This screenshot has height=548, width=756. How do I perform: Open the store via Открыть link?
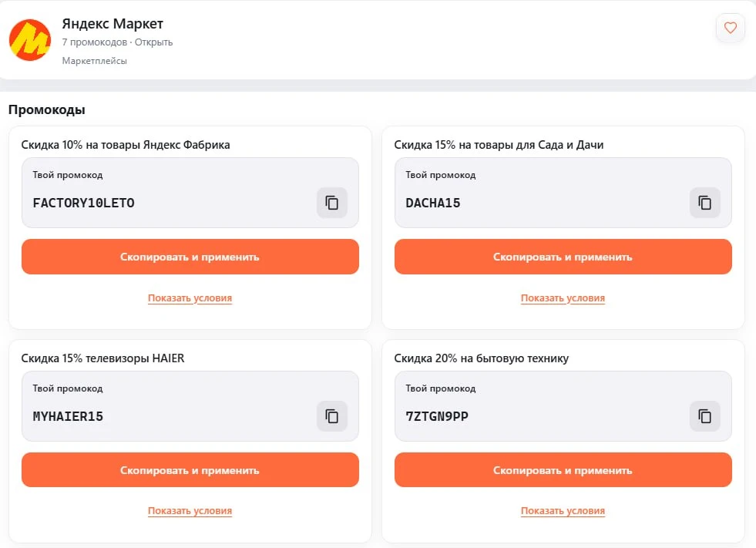point(153,42)
